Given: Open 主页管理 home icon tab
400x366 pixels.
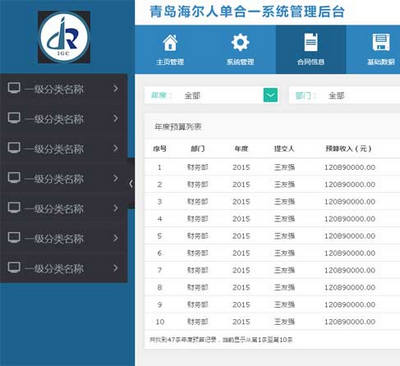Looking at the screenshot, I should (170, 49).
